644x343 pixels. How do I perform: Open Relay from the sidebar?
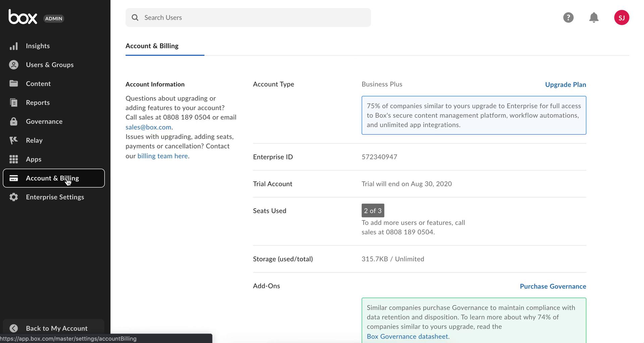tap(34, 140)
